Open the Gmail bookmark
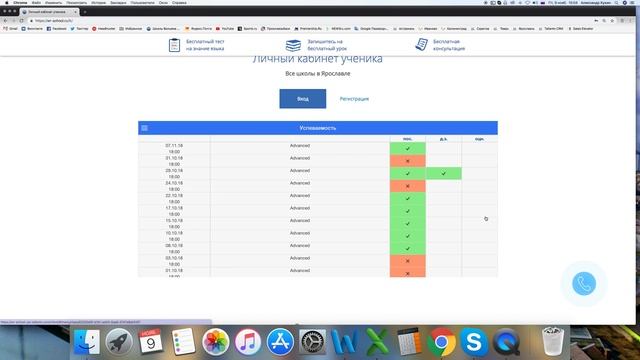This screenshot has height=360, width=640. pyautogui.click(x=11, y=29)
